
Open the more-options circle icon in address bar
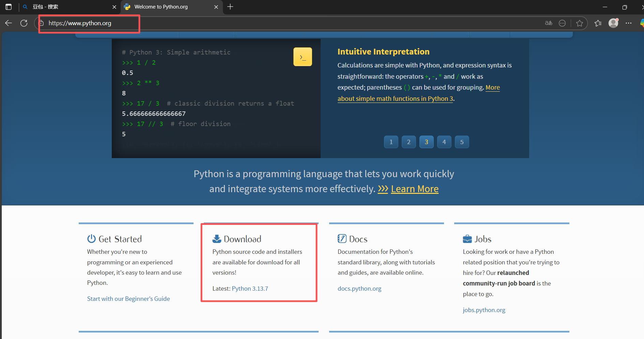(x=562, y=23)
